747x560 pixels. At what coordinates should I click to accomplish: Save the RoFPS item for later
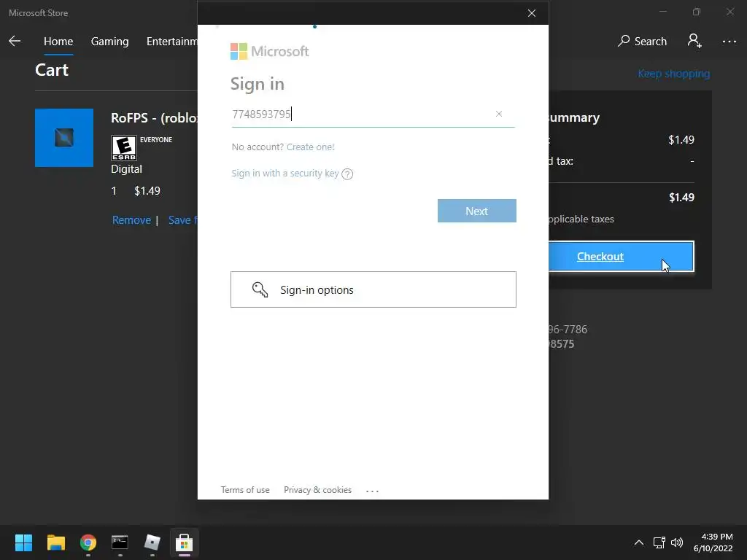[182, 220]
